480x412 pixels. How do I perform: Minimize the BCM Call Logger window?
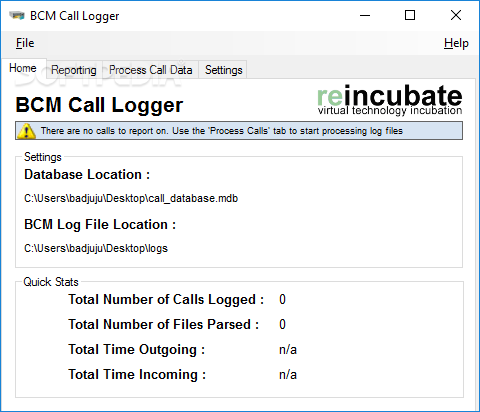(365, 15)
